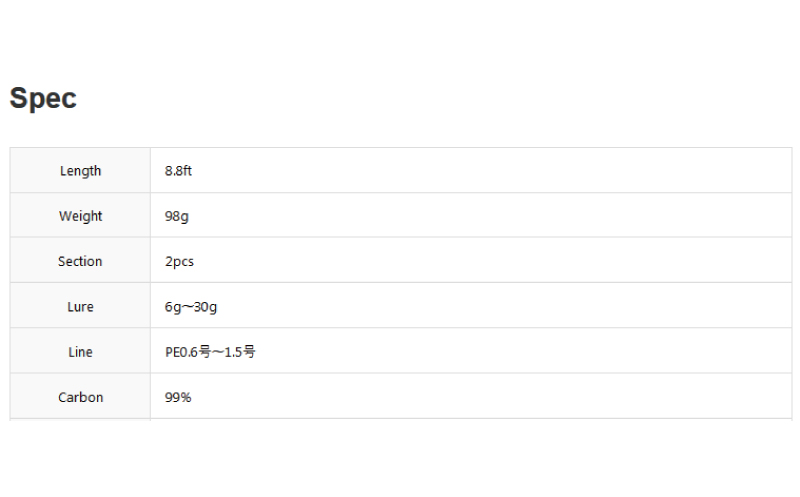This screenshot has height=497, width=800.
Task: Select the Section label cell
Action: tap(80, 261)
